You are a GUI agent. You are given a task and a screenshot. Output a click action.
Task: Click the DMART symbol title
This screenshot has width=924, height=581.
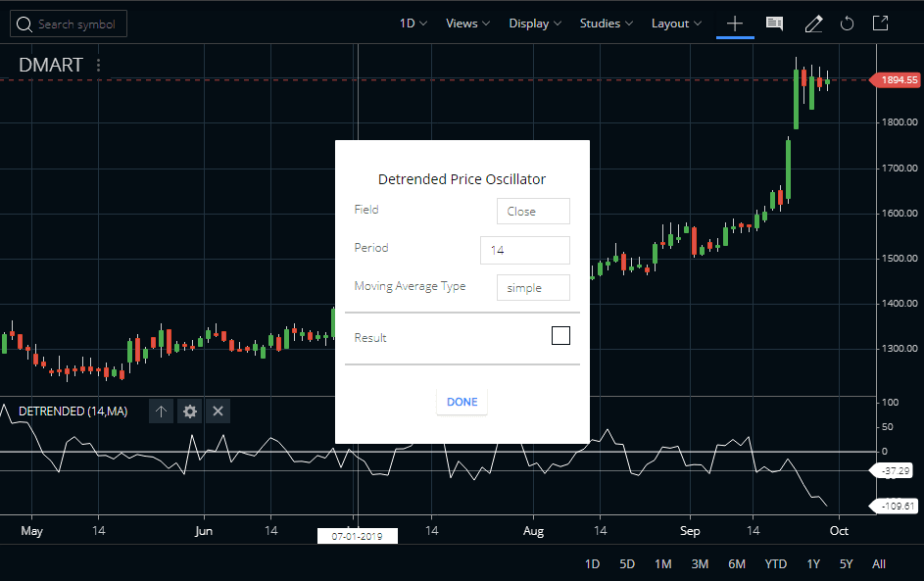(51, 65)
